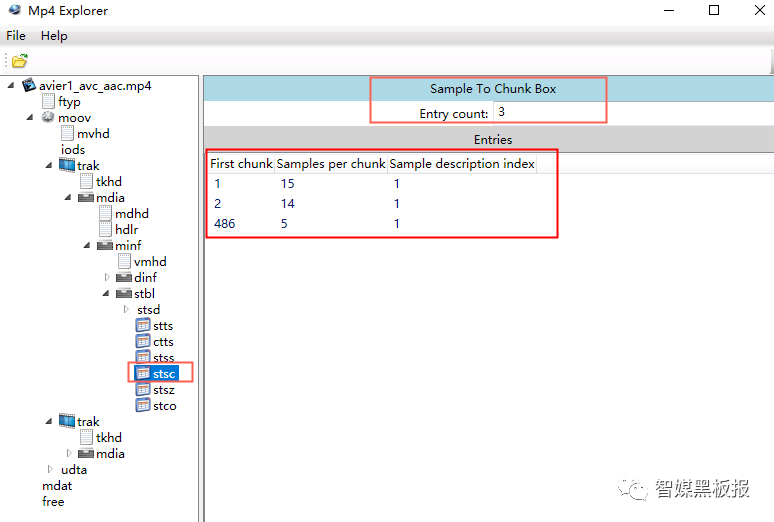Click the collapsed mdia container icon
This screenshot has height=522, width=774.
pos(86,453)
